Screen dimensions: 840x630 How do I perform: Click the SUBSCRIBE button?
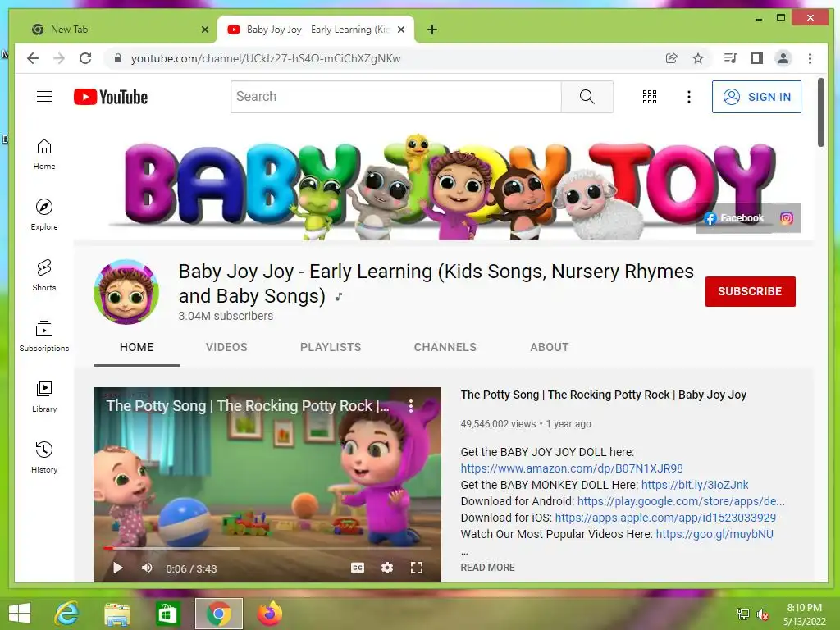click(750, 291)
